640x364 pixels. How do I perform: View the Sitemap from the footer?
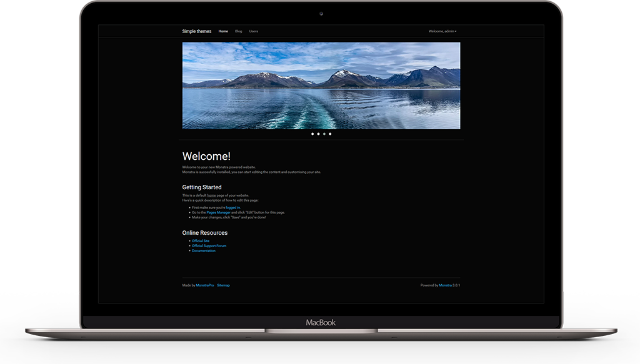coord(223,285)
